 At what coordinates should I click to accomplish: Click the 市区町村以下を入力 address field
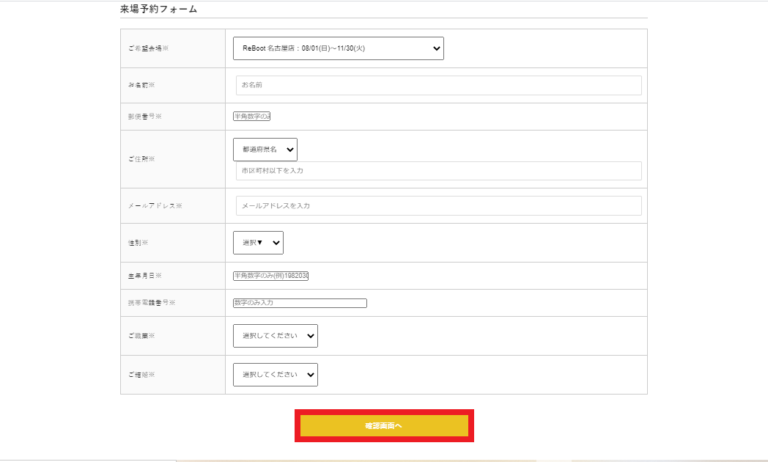pyautogui.click(x=438, y=171)
